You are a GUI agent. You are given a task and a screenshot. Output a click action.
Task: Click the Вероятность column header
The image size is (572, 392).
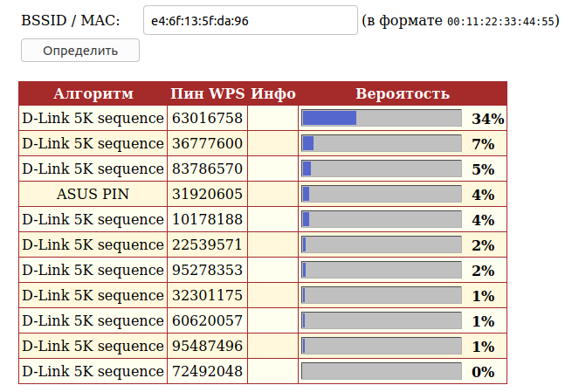click(402, 93)
